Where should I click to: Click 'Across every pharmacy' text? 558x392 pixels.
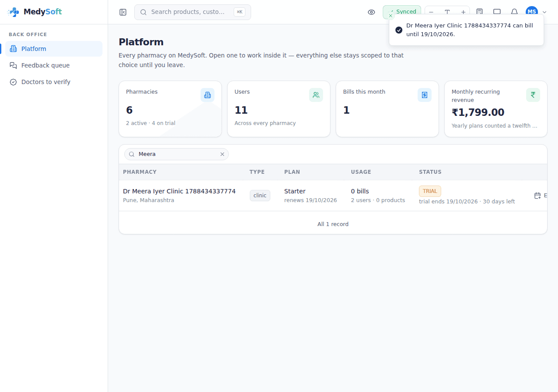[x=265, y=123]
